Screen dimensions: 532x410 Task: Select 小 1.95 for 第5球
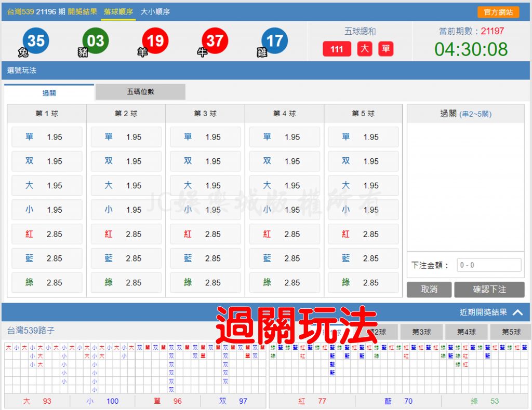[363, 210]
